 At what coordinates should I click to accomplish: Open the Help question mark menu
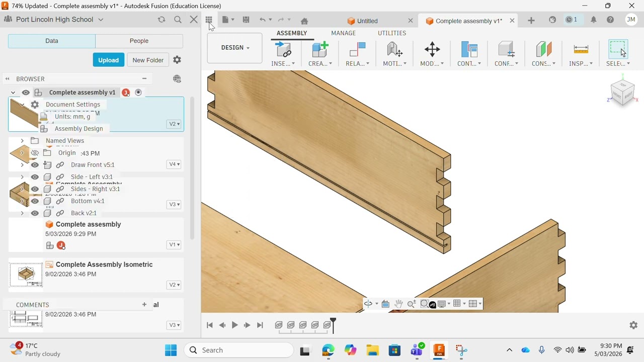610,20
